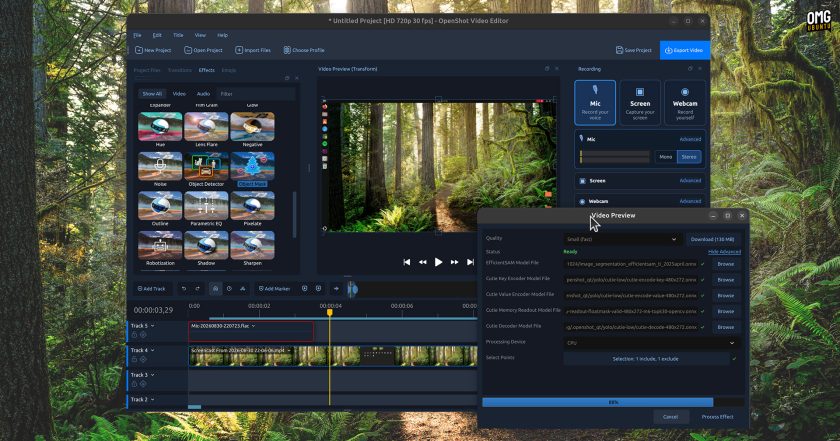The width and height of the screenshot is (840, 441).
Task: Open the Mic flac clip dropdown menu
Action: coord(253,326)
